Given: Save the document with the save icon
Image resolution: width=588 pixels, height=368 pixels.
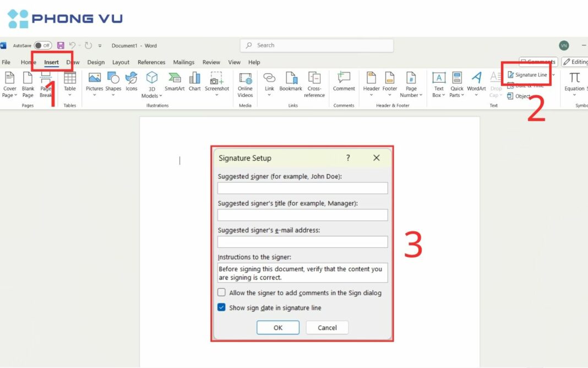Looking at the screenshot, I should tap(61, 45).
